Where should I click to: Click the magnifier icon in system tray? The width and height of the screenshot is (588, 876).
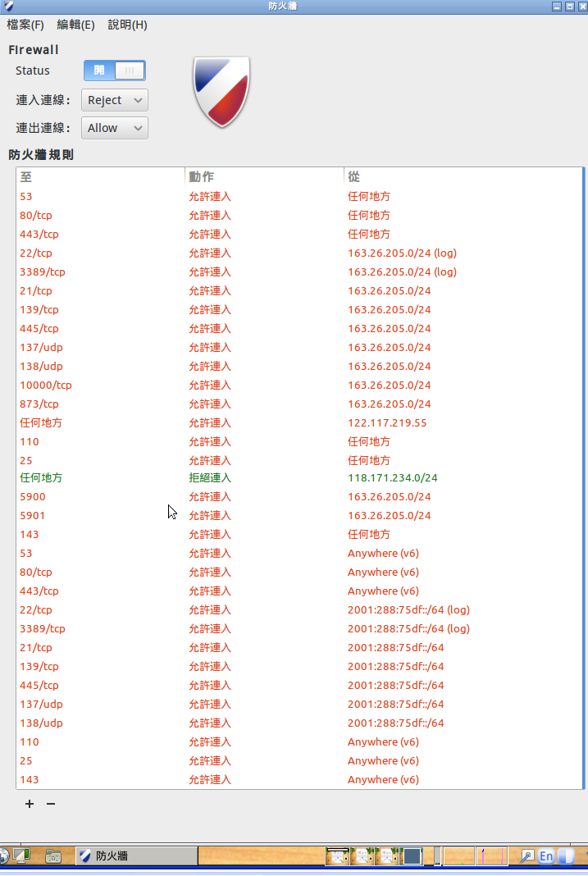527,855
